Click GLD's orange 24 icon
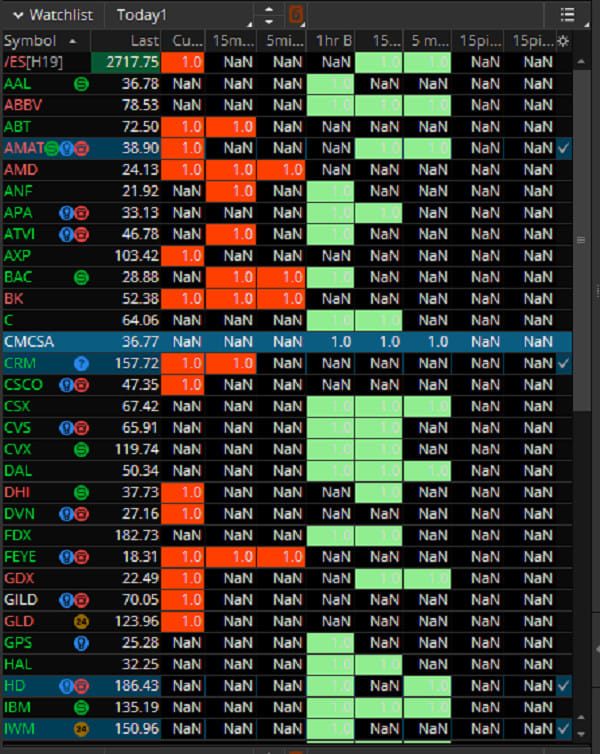The width and height of the screenshot is (600, 754). pos(81,622)
